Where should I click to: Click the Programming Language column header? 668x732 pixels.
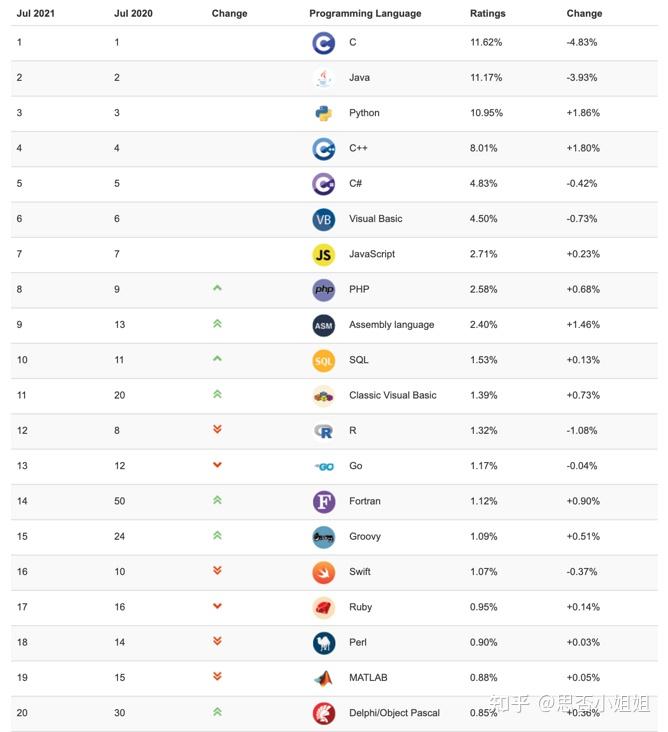[365, 14]
